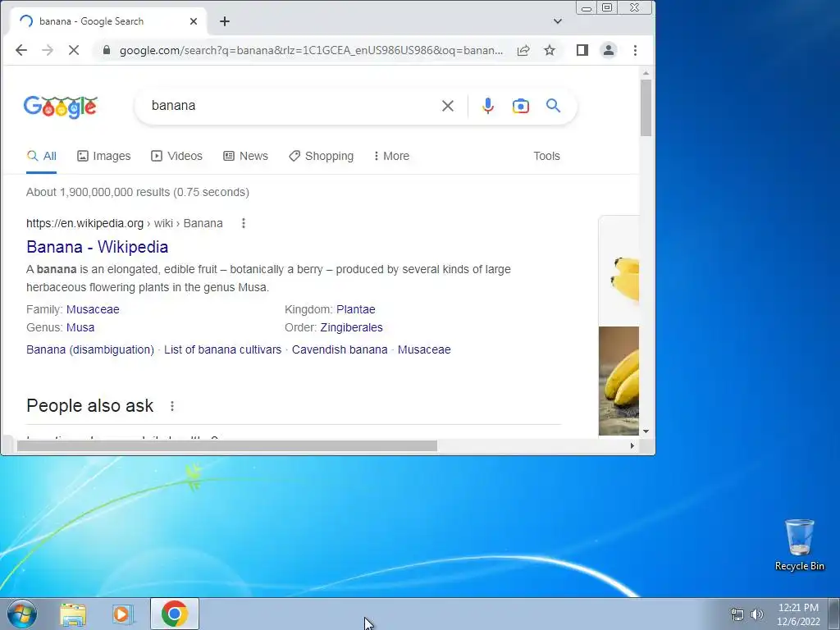Follow the Zingiberales order link
Image resolution: width=840 pixels, height=630 pixels.
pos(351,327)
